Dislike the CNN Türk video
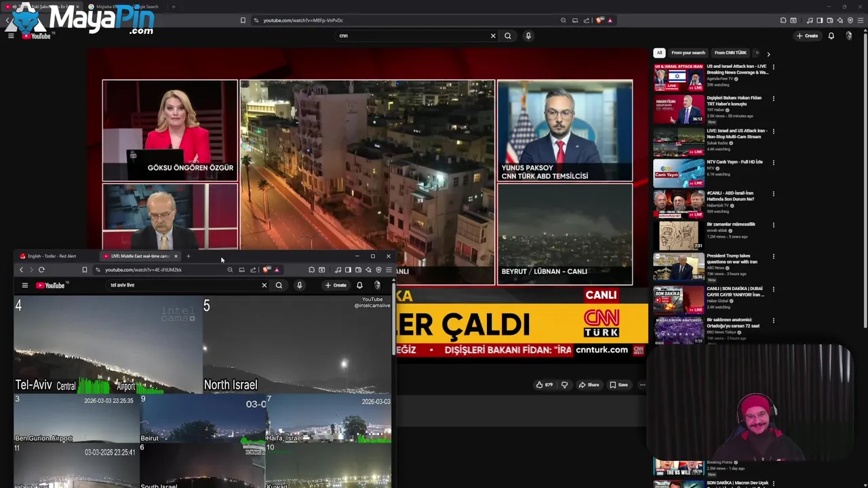Screen dimensions: 868x488 point(564,385)
